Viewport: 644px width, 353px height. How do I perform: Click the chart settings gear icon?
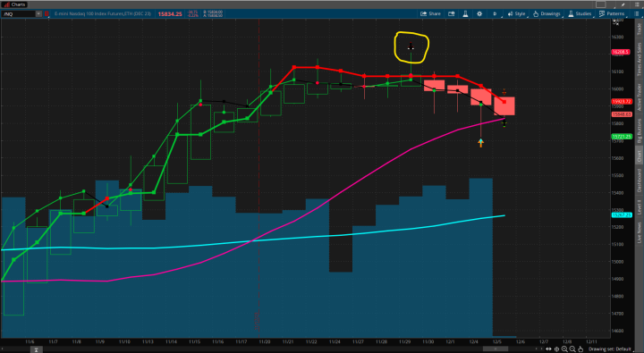479,13
